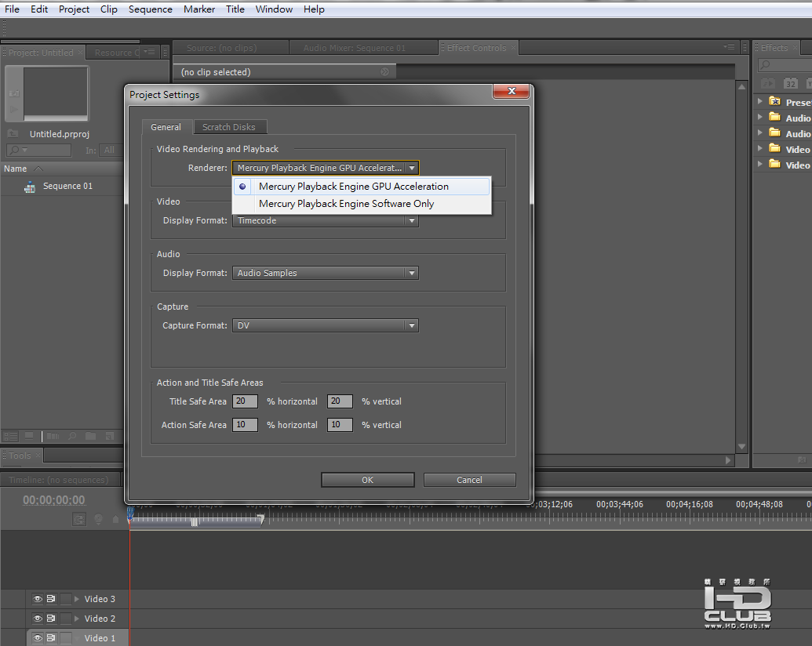The image size is (812, 646).
Task: Click Automate to Sequence icon
Action: pos(53,437)
